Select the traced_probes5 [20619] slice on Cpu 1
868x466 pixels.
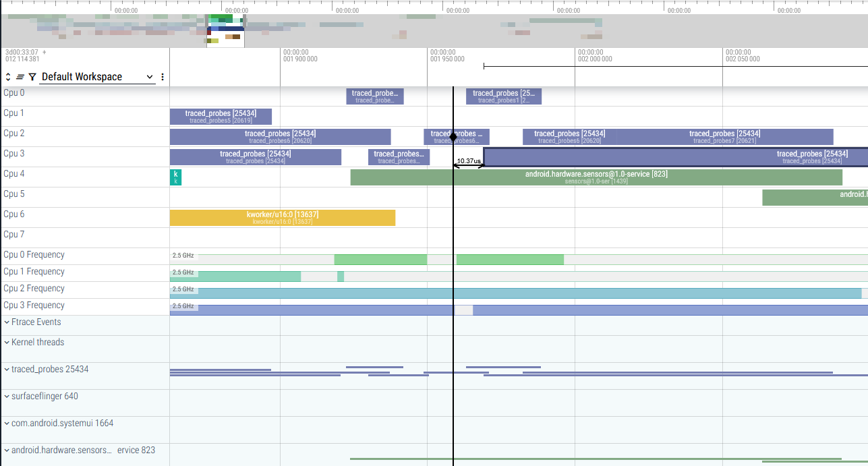click(x=221, y=117)
